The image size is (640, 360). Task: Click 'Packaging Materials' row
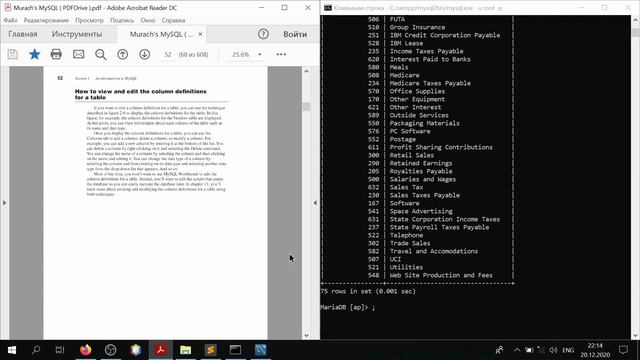[424, 123]
